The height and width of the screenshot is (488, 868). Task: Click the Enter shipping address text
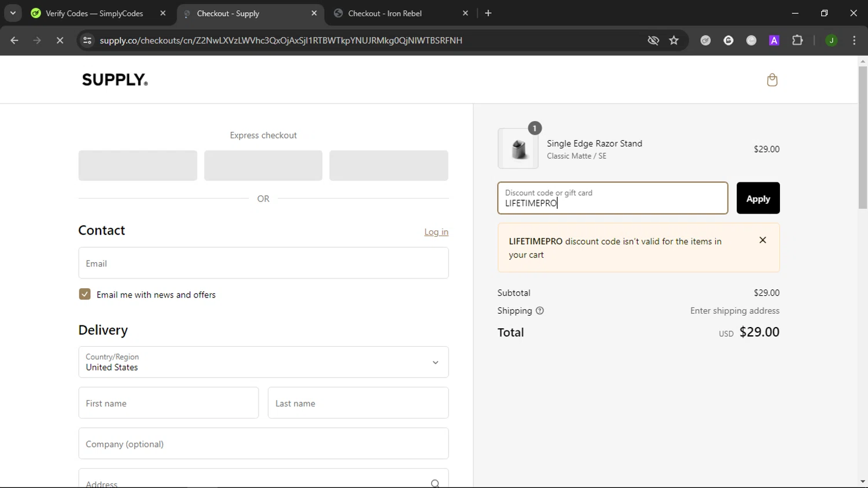click(x=735, y=311)
